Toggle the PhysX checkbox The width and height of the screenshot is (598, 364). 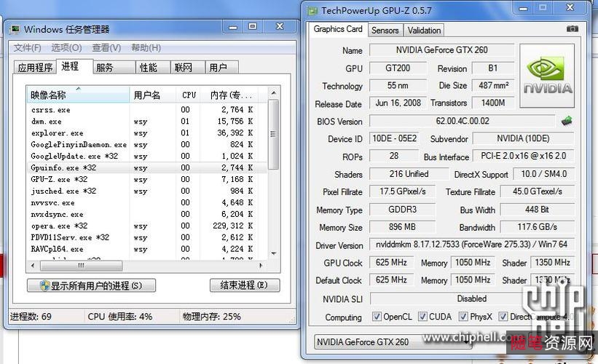(x=463, y=317)
